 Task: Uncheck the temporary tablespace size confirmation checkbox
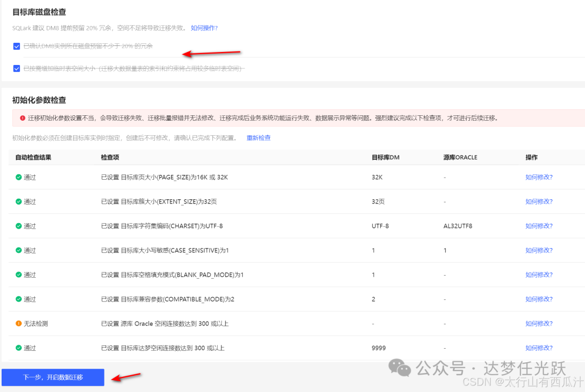pos(16,69)
